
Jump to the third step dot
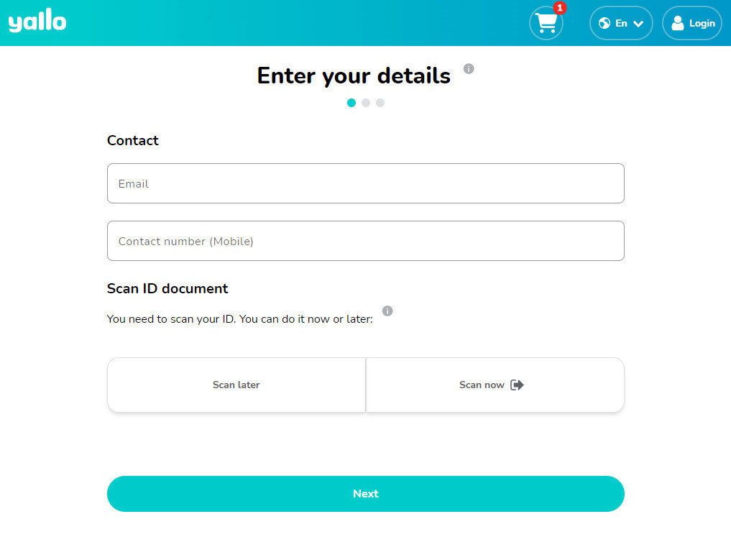(x=380, y=103)
